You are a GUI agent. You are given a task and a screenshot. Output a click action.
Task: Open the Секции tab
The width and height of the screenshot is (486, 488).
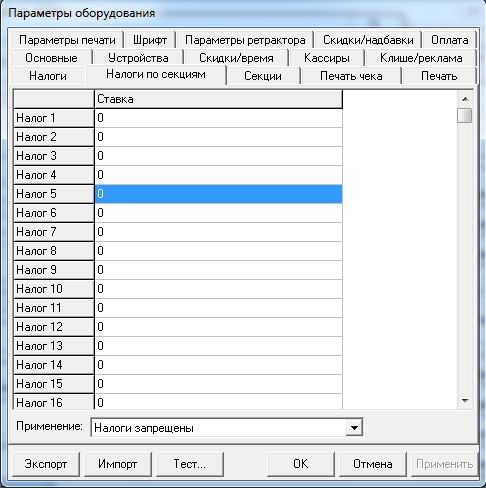pyautogui.click(x=263, y=76)
